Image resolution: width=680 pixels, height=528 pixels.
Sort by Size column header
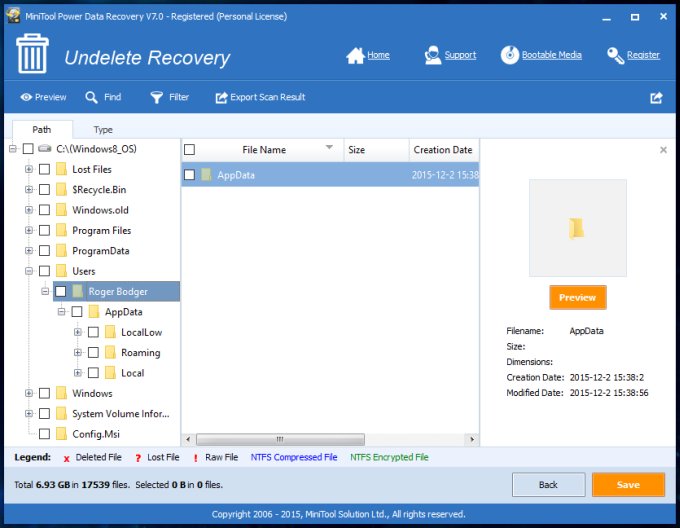[376, 150]
